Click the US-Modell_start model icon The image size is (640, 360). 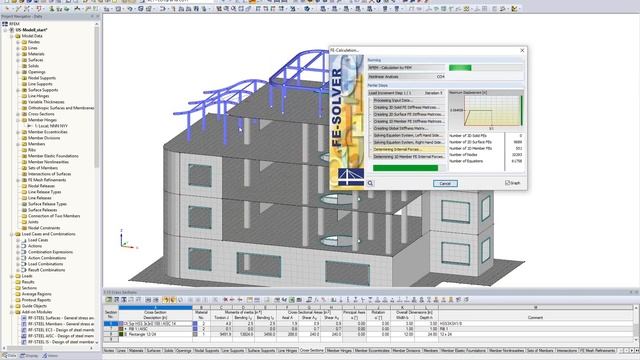pyautogui.click(x=12, y=30)
